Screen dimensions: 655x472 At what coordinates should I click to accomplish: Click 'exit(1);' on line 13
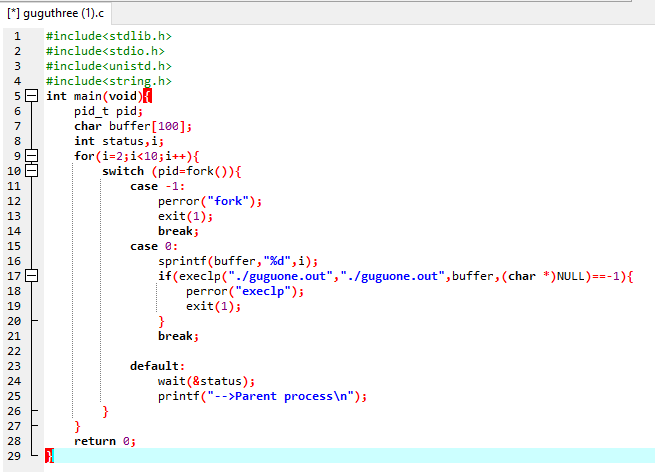click(185, 216)
